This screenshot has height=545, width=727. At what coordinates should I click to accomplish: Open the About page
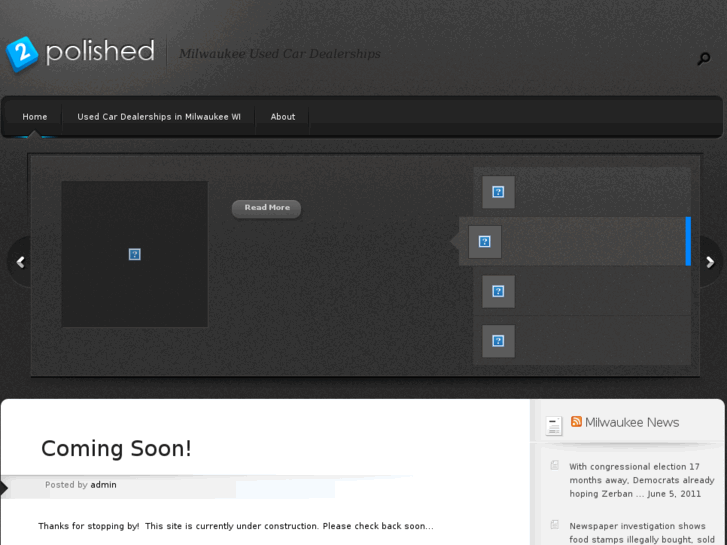[283, 117]
